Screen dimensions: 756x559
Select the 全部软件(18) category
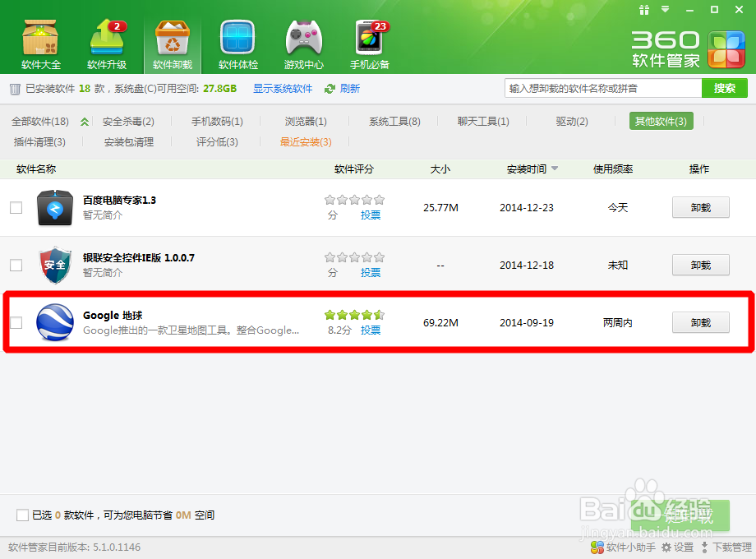tap(40, 122)
